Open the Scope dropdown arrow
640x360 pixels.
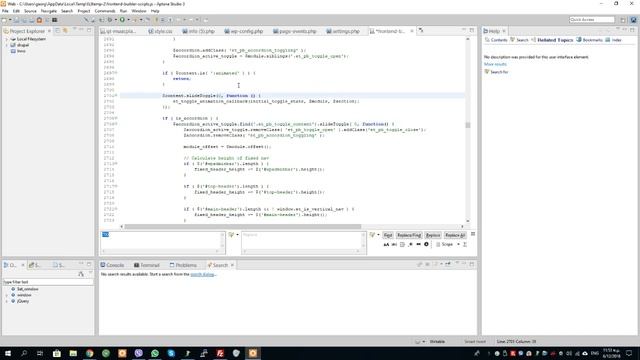point(458,244)
